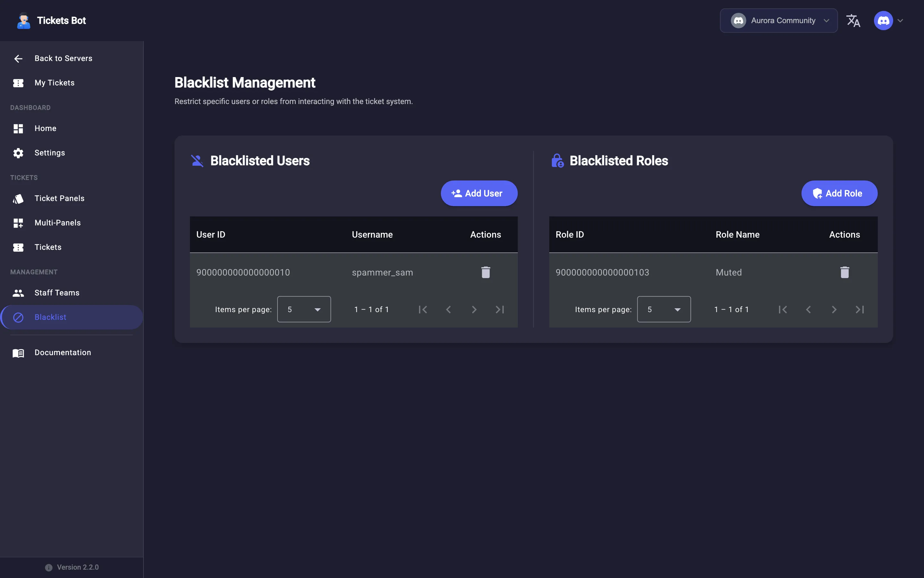Click the Documentation book icon
Image resolution: width=924 pixels, height=578 pixels.
[18, 353]
